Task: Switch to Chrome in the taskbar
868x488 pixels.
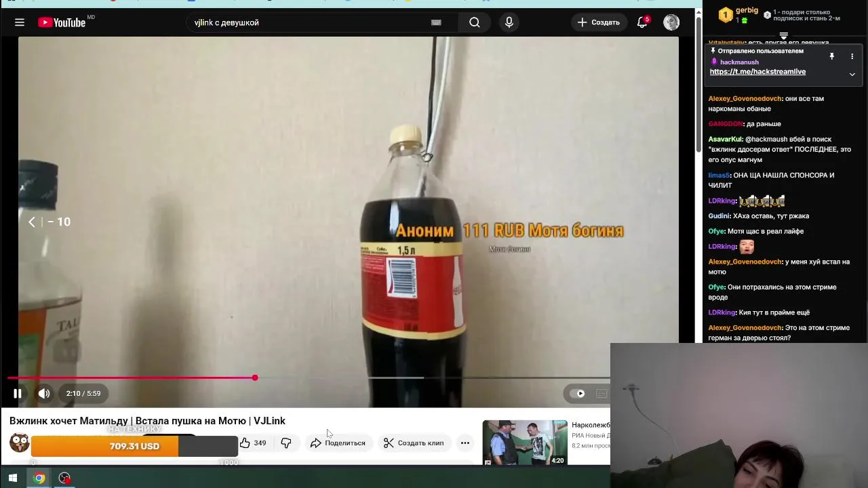Action: point(39,478)
